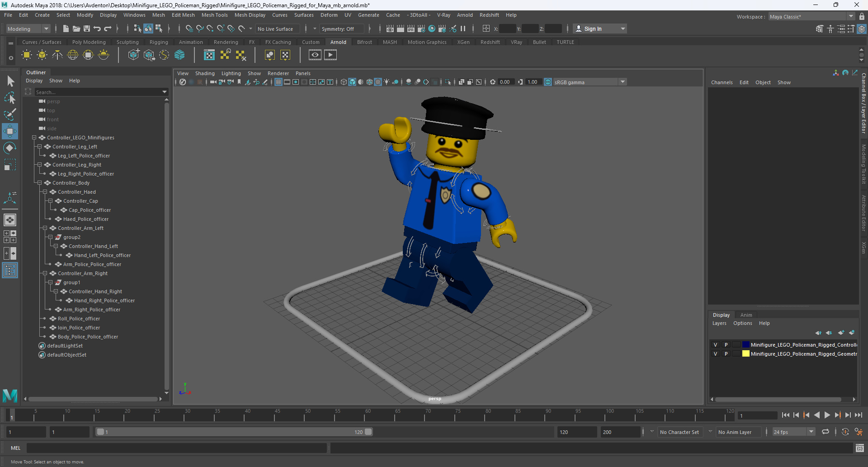This screenshot has width=868, height=467.
Task: Switch to the Anim layer tab
Action: (746, 315)
